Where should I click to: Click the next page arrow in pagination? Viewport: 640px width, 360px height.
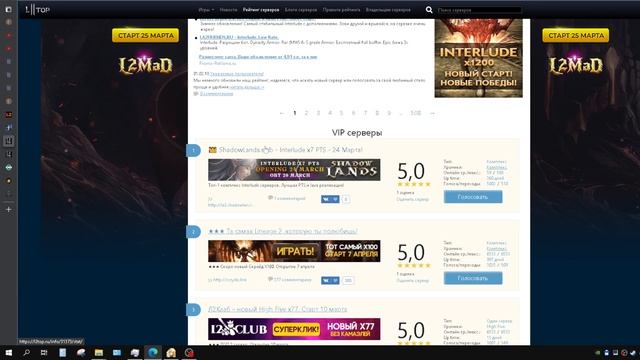pos(432,113)
